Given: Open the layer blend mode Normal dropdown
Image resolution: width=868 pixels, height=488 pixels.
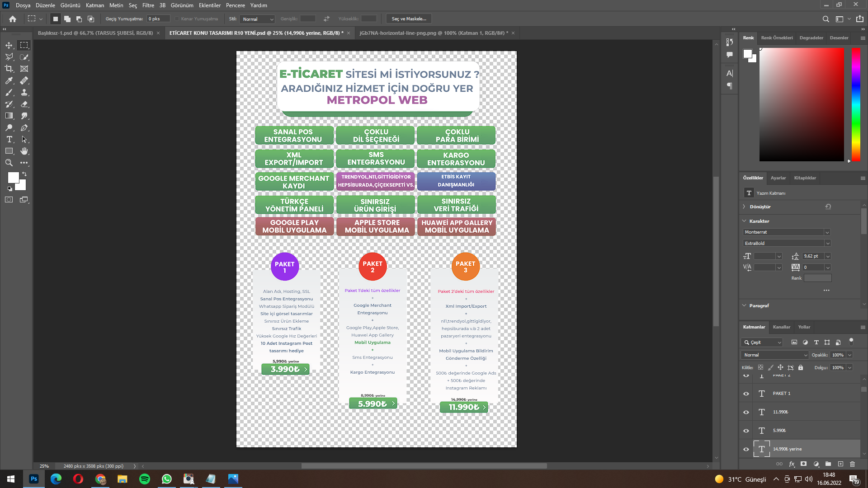Looking at the screenshot, I should pos(774,355).
